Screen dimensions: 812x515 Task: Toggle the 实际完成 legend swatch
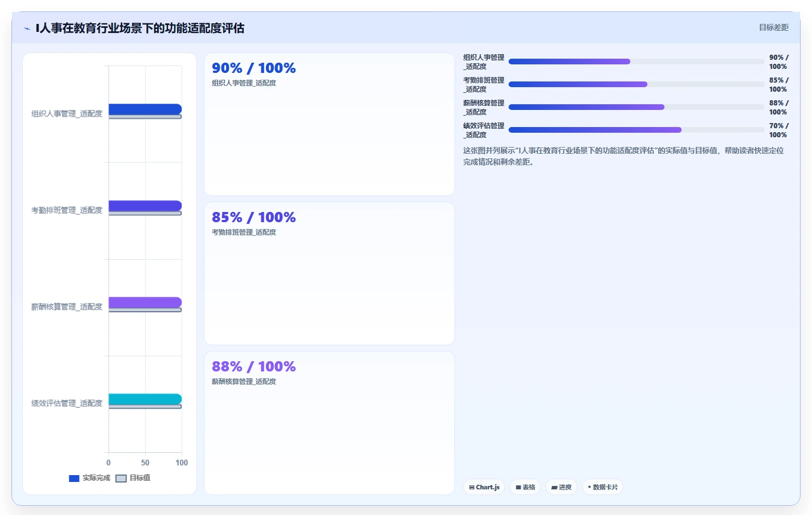pos(74,479)
